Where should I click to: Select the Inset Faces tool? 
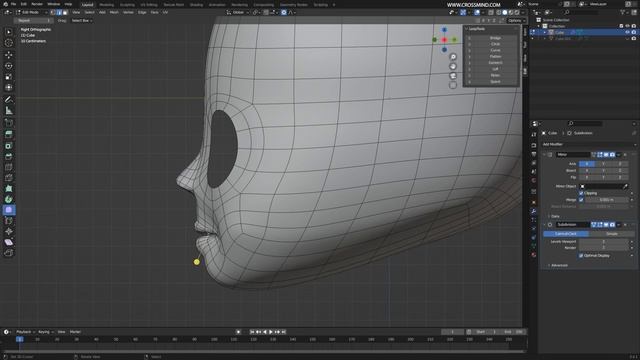tap(9, 146)
